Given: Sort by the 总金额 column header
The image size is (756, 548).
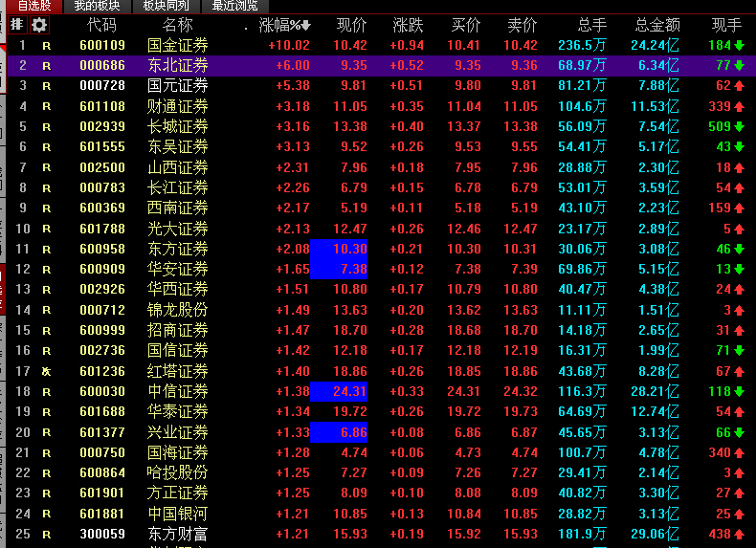Looking at the screenshot, I should [x=657, y=25].
